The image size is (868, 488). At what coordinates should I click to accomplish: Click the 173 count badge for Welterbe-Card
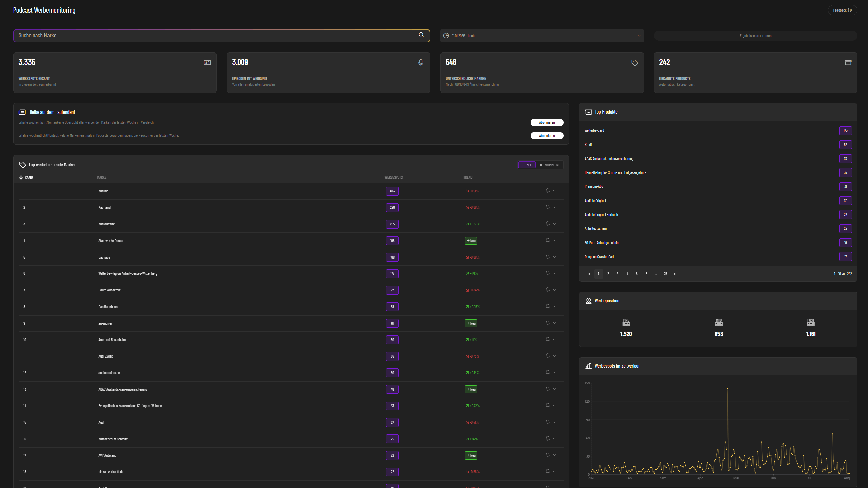tap(845, 130)
